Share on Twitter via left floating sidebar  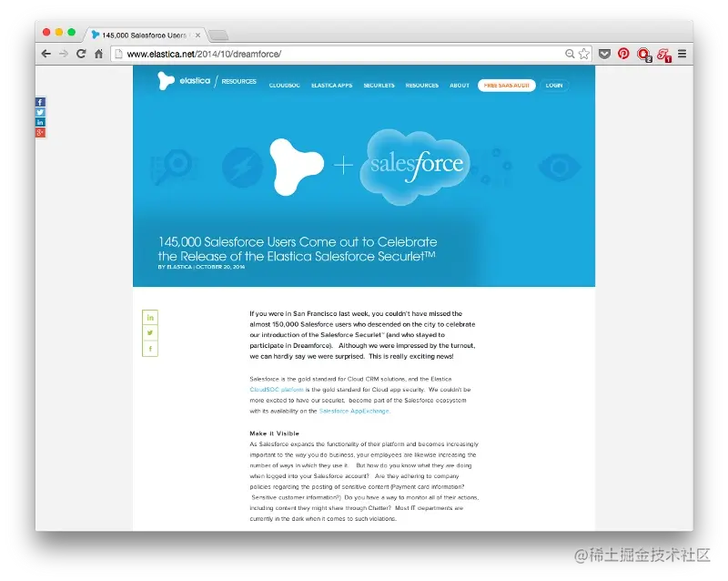40,113
